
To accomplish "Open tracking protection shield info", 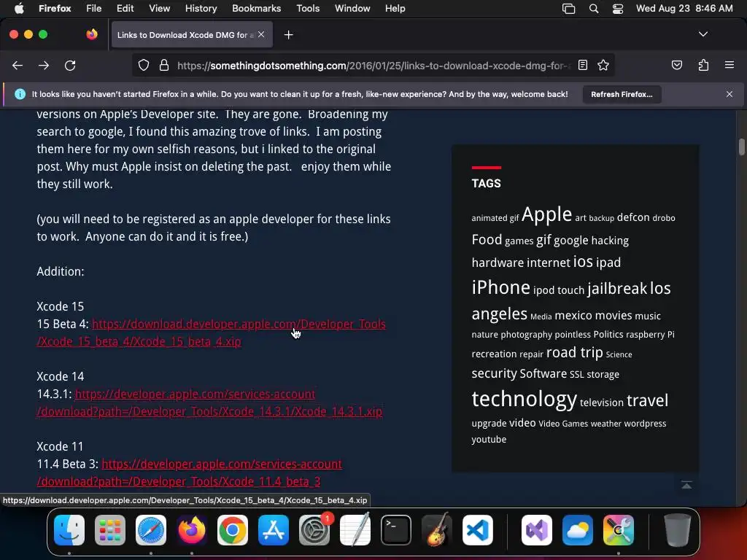I will 144,65.
